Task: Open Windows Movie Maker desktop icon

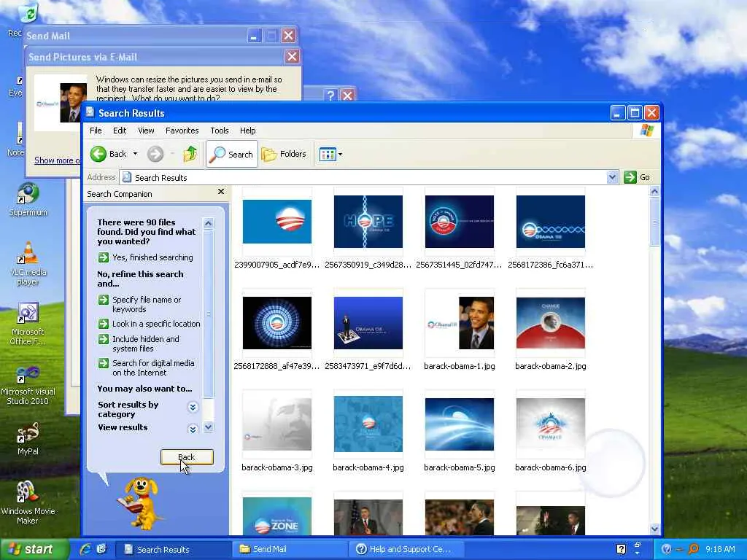Action: (x=28, y=503)
